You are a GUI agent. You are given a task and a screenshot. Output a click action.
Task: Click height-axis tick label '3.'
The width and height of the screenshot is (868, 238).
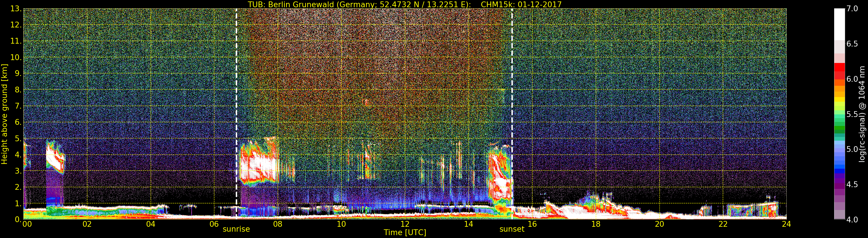coord(18,171)
